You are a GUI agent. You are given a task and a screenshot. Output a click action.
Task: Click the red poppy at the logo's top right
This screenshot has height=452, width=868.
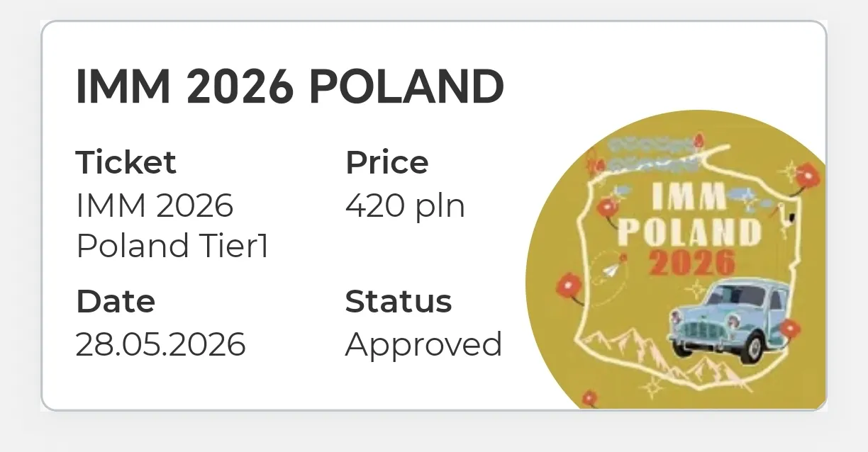tap(807, 175)
